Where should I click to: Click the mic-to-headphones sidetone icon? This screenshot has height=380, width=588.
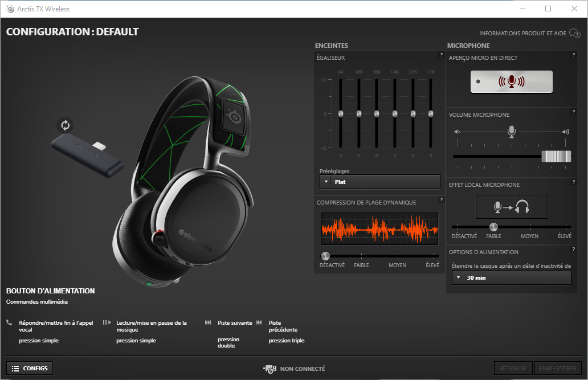click(512, 207)
